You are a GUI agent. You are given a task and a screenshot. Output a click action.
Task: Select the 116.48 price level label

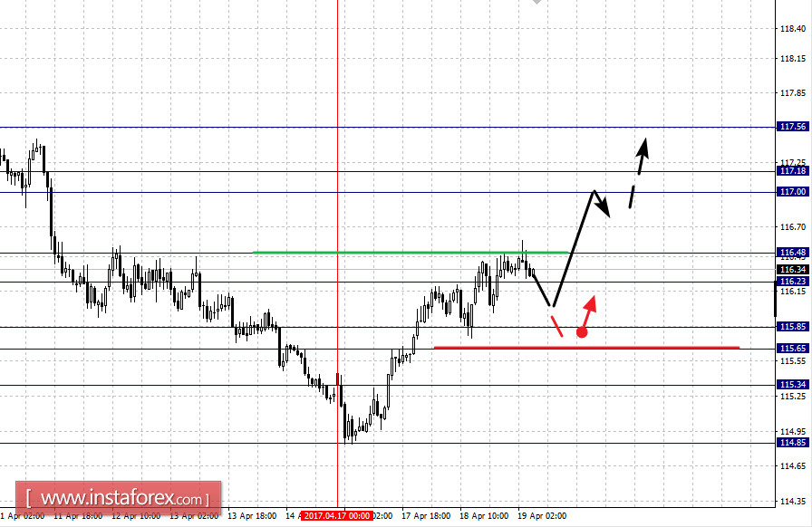[793, 254]
